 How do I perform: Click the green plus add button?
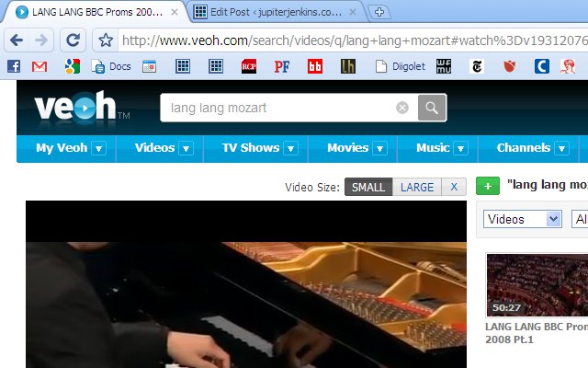pos(489,186)
